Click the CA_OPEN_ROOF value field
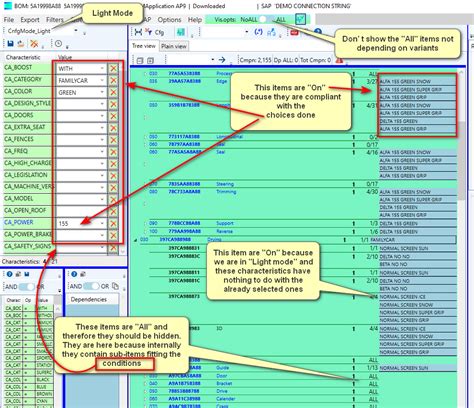Viewport: 474px width, 408px height. pyautogui.click(x=81, y=211)
